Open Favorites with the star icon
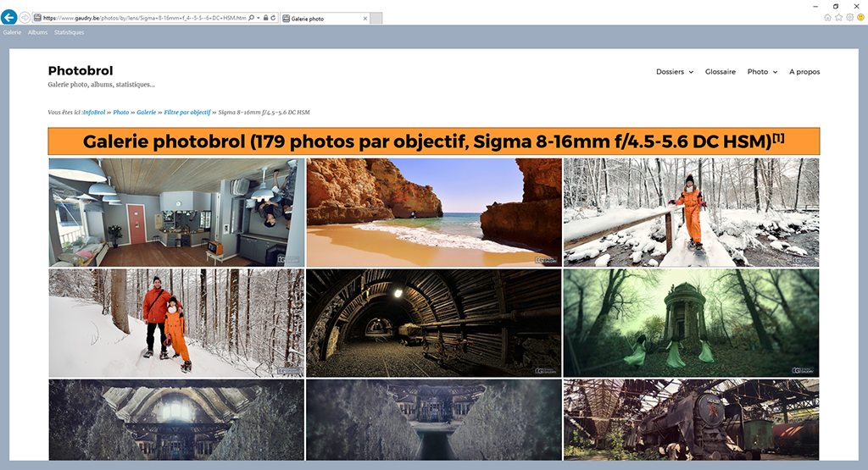This screenshot has width=868, height=470. tap(838, 18)
